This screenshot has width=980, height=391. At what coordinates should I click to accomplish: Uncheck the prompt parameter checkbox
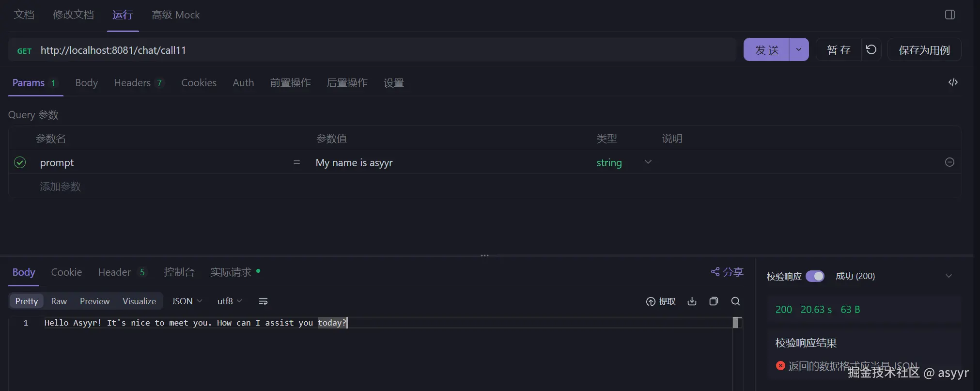[20, 162]
